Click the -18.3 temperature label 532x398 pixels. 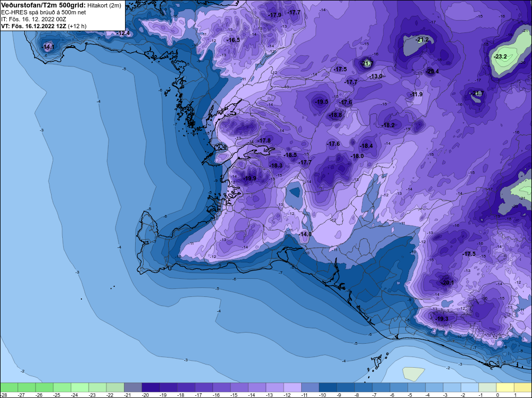click(x=276, y=165)
